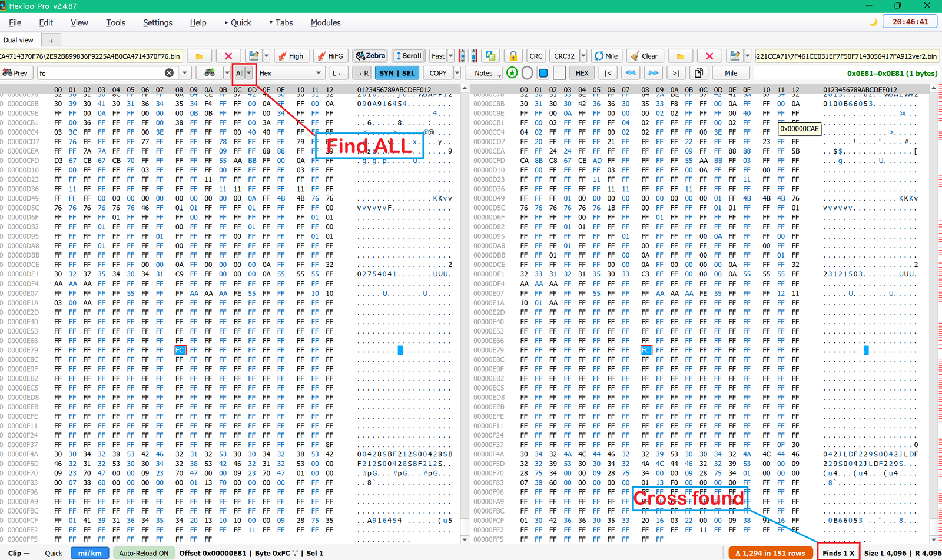Click the COPY button
Screen dimensions: 942x560
(x=438, y=73)
